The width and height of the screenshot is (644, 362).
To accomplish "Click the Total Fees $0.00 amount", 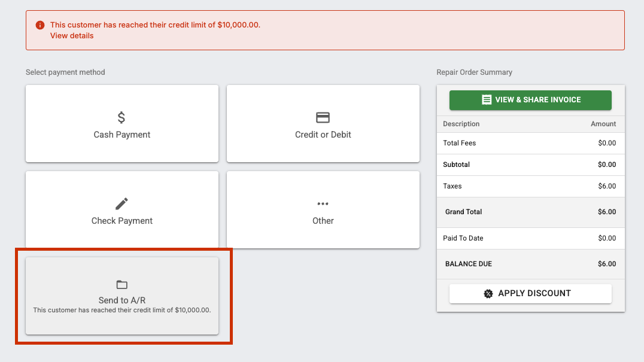I will [x=607, y=143].
